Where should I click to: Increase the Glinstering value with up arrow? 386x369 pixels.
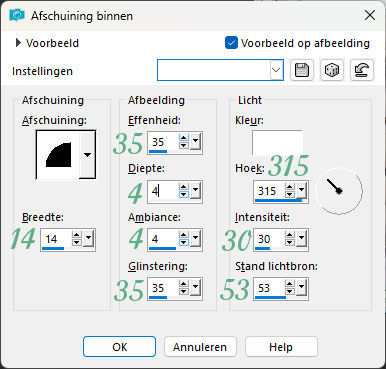184,284
